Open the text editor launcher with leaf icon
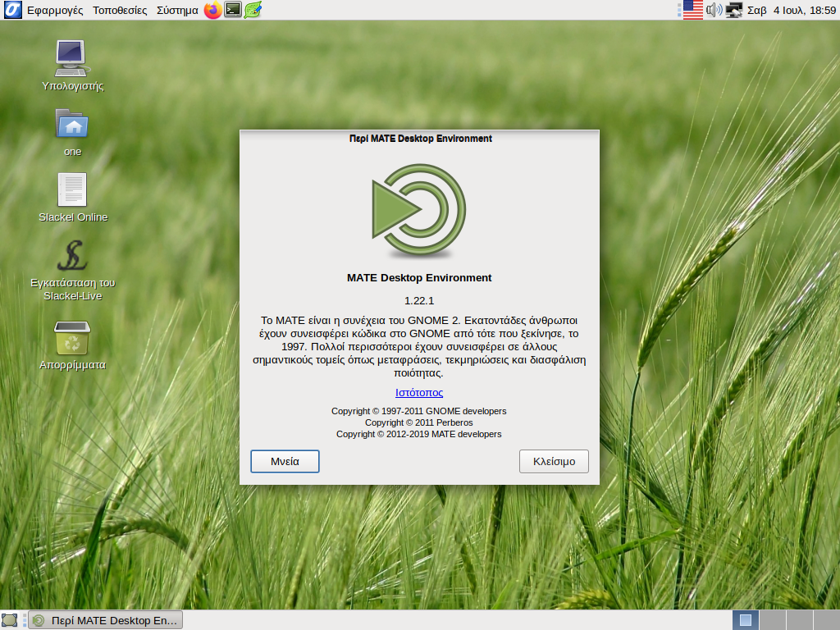840x630 pixels. (253, 10)
